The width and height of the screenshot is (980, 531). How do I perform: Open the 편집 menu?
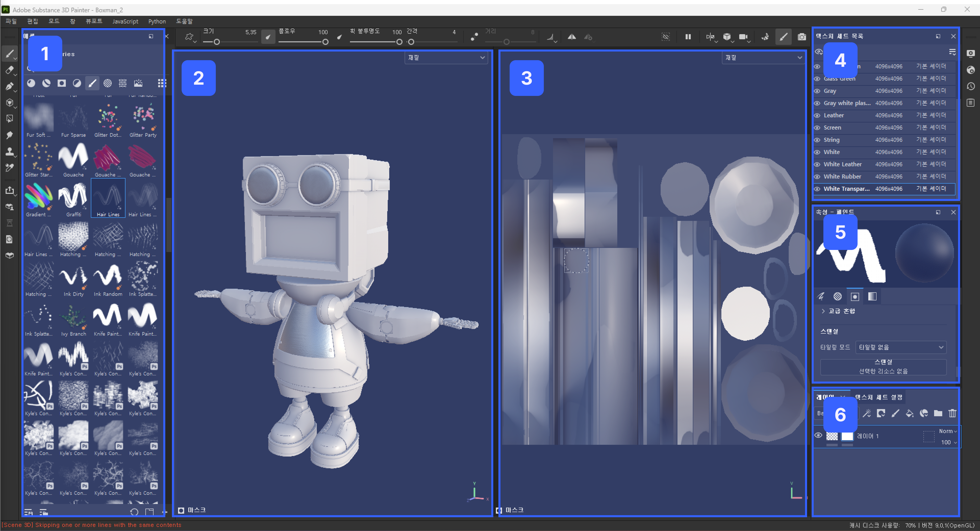click(x=33, y=21)
